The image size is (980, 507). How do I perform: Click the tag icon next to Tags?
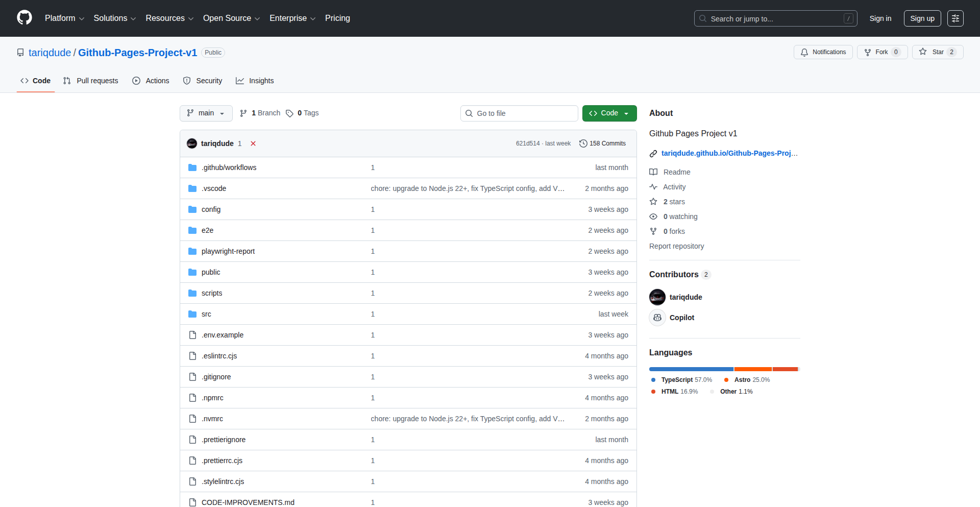[x=289, y=113]
